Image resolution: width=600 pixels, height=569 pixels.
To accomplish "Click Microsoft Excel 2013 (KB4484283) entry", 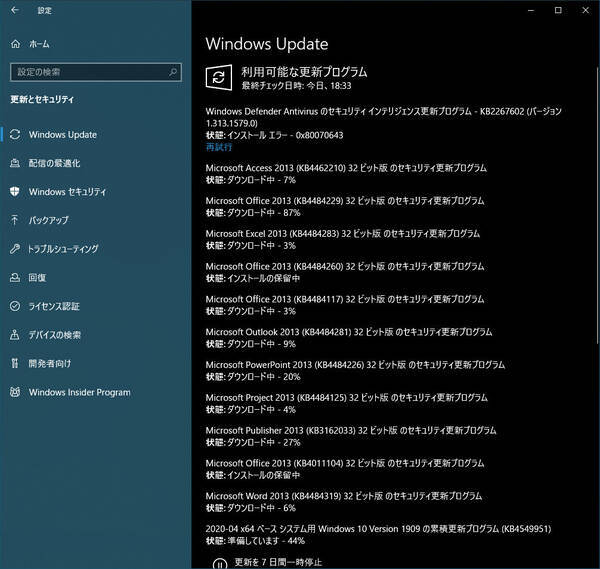I will [342, 234].
